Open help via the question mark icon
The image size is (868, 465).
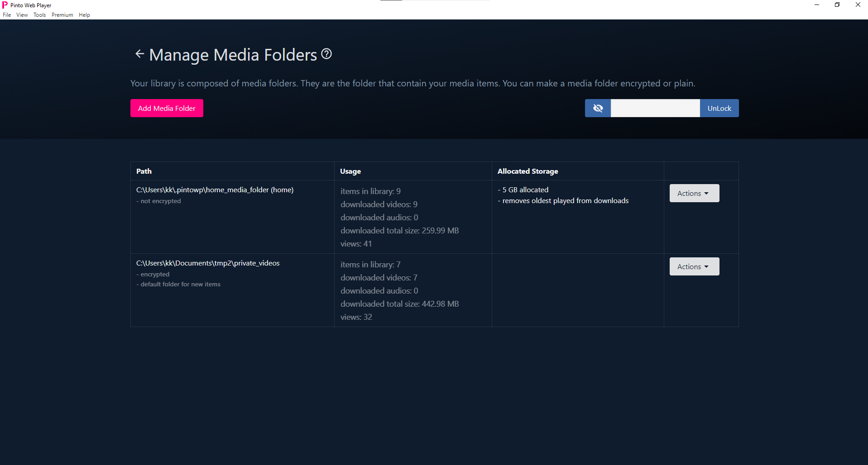326,54
